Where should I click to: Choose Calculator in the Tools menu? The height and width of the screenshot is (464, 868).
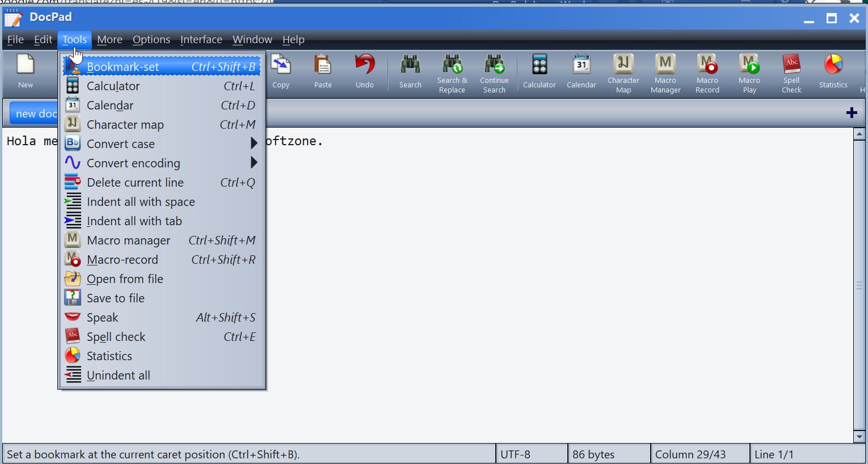162,86
